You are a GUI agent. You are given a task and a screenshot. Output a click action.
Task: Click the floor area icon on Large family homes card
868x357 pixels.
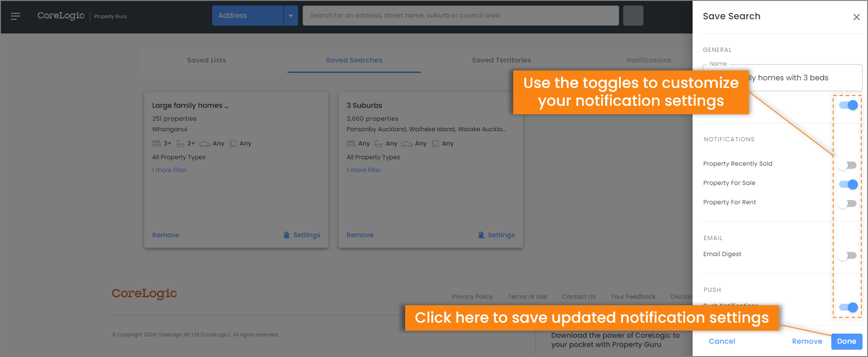[x=233, y=144]
